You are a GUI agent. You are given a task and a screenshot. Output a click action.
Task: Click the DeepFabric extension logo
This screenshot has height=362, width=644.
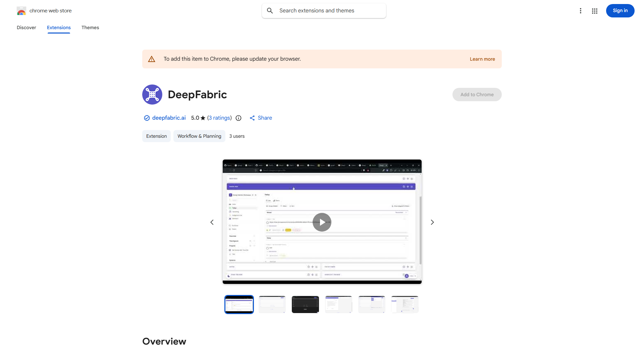coord(152,95)
